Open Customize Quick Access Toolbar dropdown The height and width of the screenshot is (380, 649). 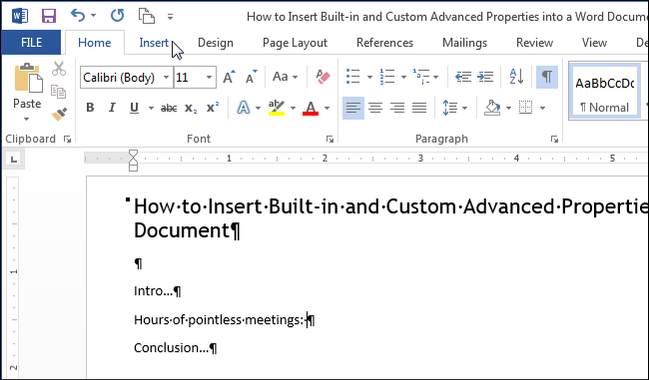tap(170, 17)
